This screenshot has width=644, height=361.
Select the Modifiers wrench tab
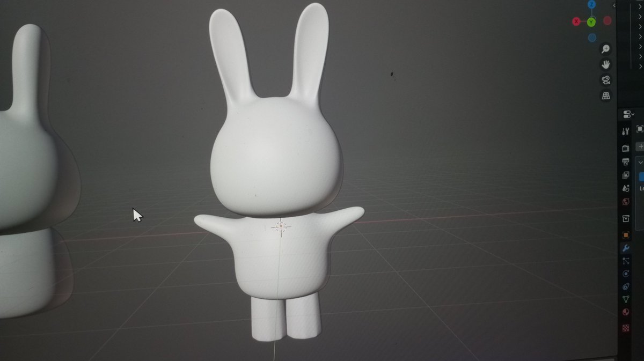[x=625, y=248]
